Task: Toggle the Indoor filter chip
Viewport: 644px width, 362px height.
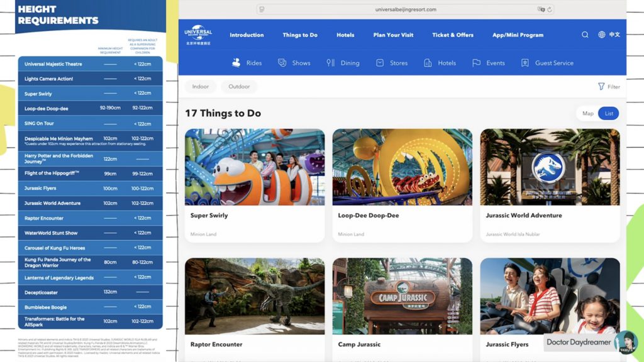Action: coord(201,87)
